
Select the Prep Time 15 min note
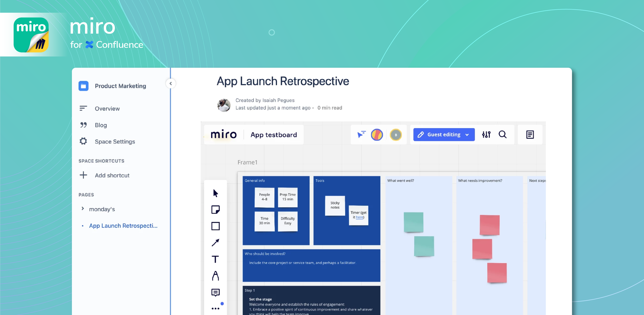[x=288, y=197]
